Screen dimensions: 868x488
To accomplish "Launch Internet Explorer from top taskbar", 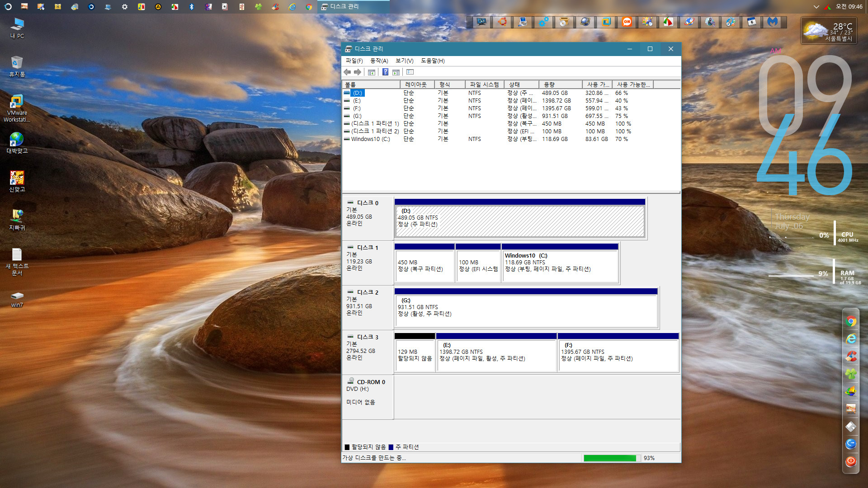I will [x=292, y=7].
